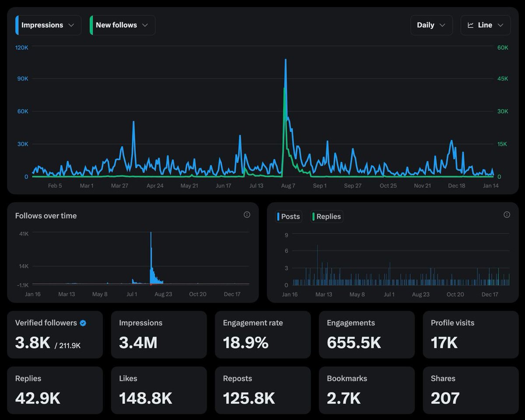Image resolution: width=525 pixels, height=420 pixels.
Task: Click the "/ 211.9K" total followers text
Action: point(68,346)
